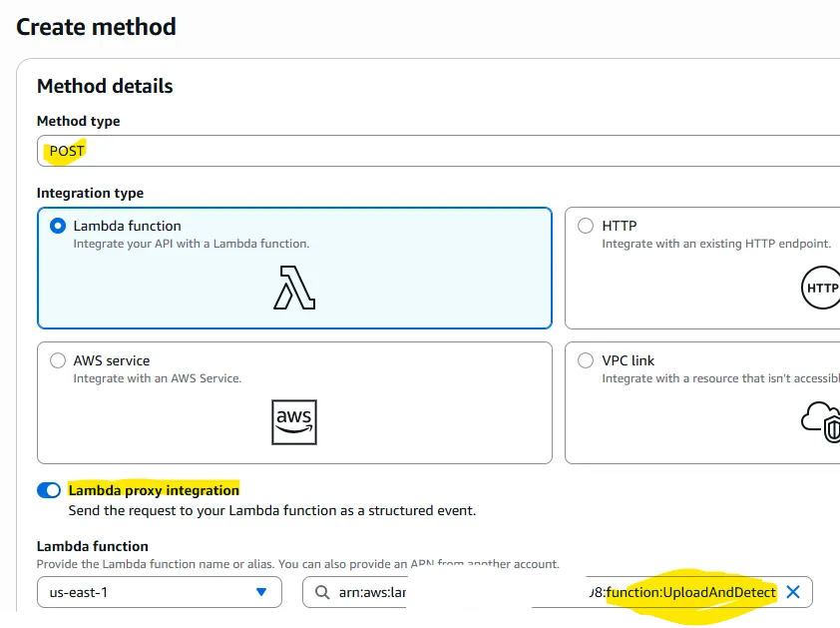Select the HTTP integration radio button

(x=587, y=226)
